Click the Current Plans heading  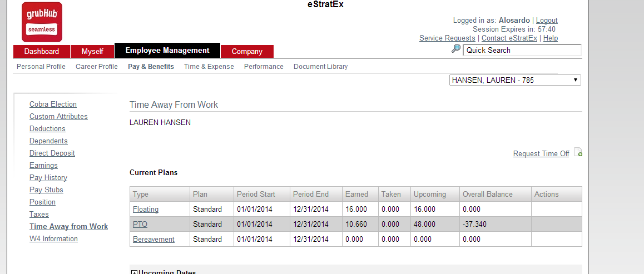coord(153,173)
